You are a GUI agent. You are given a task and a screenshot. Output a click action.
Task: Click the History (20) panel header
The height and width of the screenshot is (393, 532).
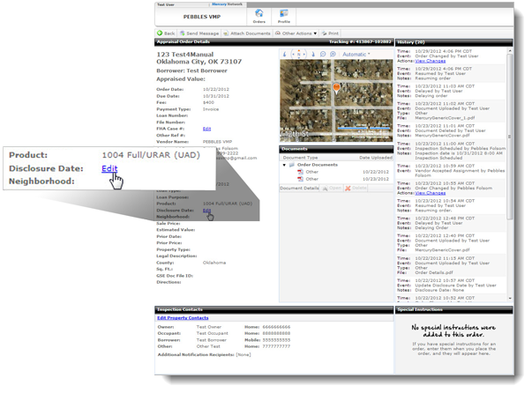point(454,42)
